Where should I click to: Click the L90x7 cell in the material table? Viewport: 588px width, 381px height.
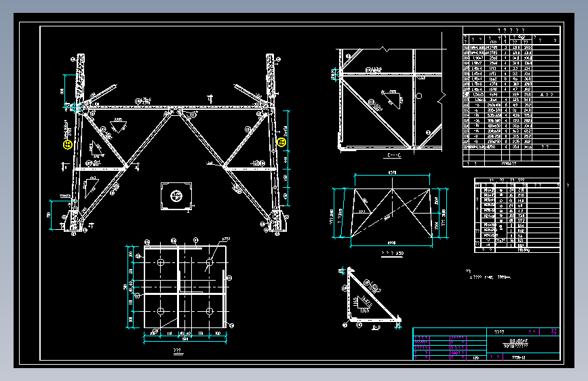coord(477,58)
